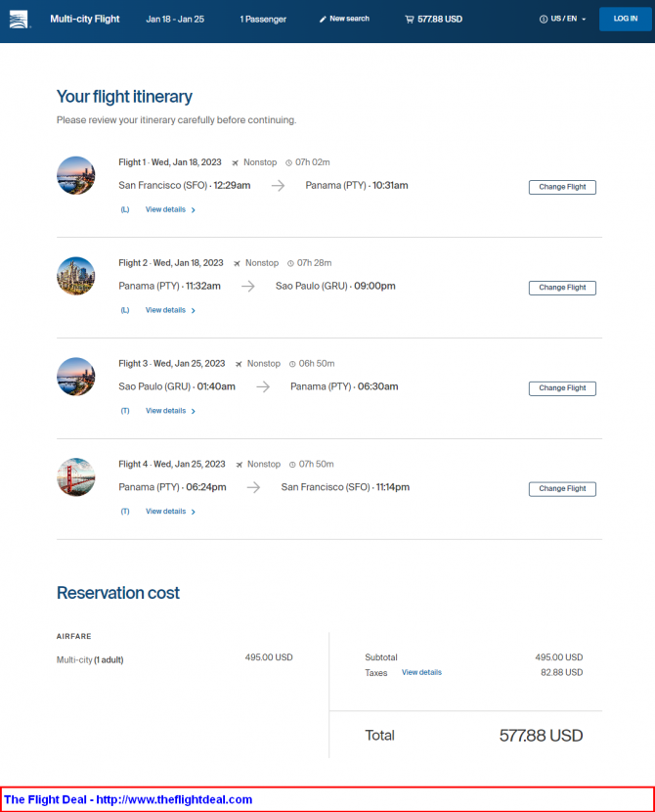Open the US / EN language dropdown
The height and width of the screenshot is (812, 655).
(563, 19)
